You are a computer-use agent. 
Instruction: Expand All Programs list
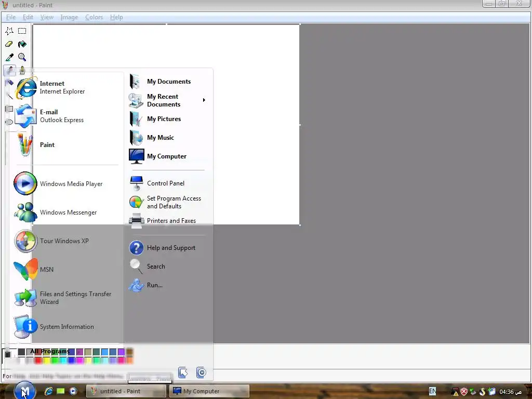point(50,351)
